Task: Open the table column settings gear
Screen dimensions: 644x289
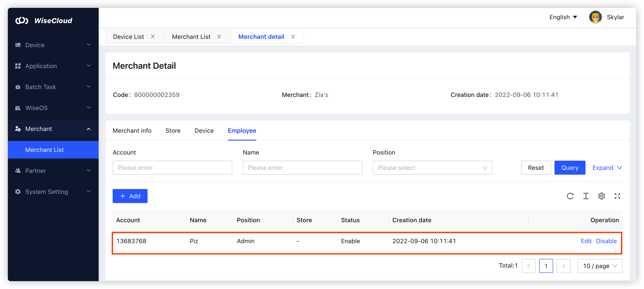Action: tap(601, 196)
